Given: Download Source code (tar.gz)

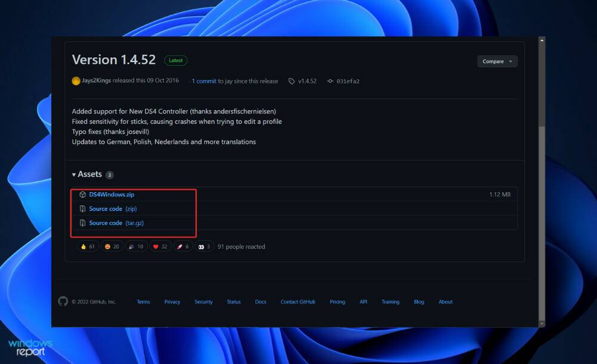Looking at the screenshot, I should click(x=116, y=223).
